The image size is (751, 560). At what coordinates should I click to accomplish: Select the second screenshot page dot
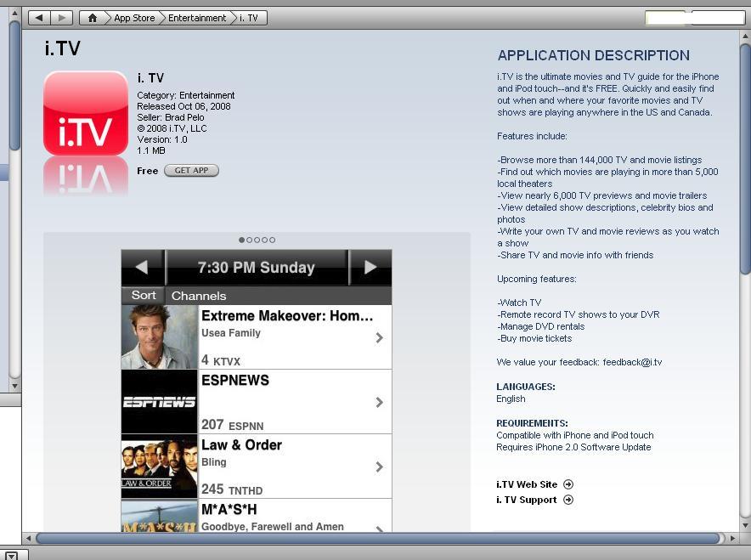249,240
